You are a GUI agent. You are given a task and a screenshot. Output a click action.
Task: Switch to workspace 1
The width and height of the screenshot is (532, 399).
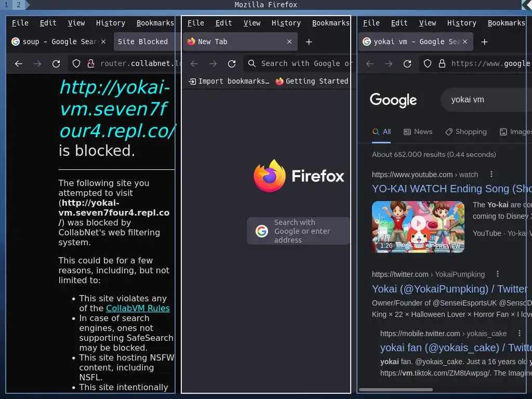pyautogui.click(x=6, y=5)
